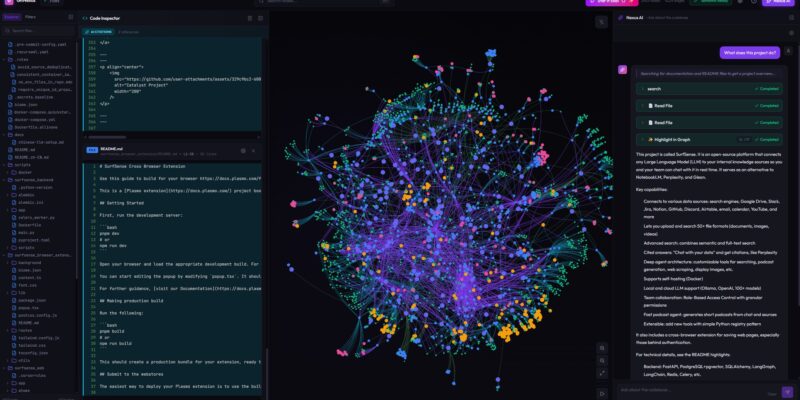Switch to the Explorer tab
The height and width of the screenshot is (400, 800).
(x=12, y=17)
